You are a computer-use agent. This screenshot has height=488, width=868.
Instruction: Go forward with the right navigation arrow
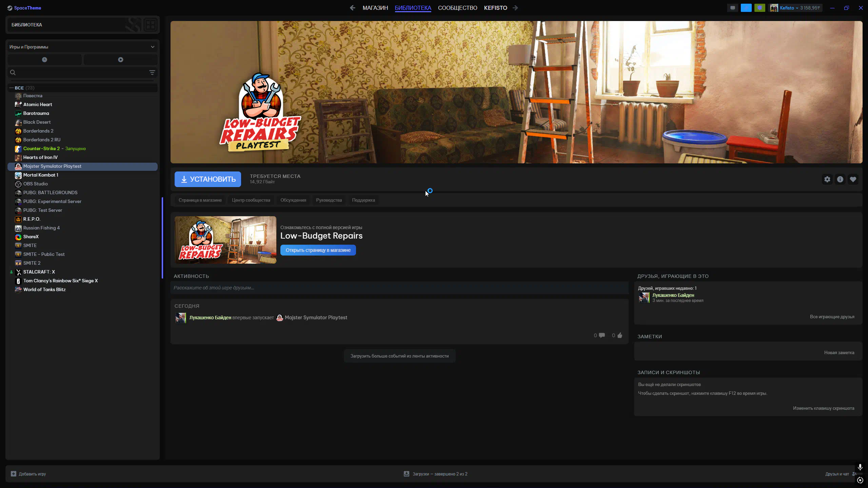[x=515, y=8]
